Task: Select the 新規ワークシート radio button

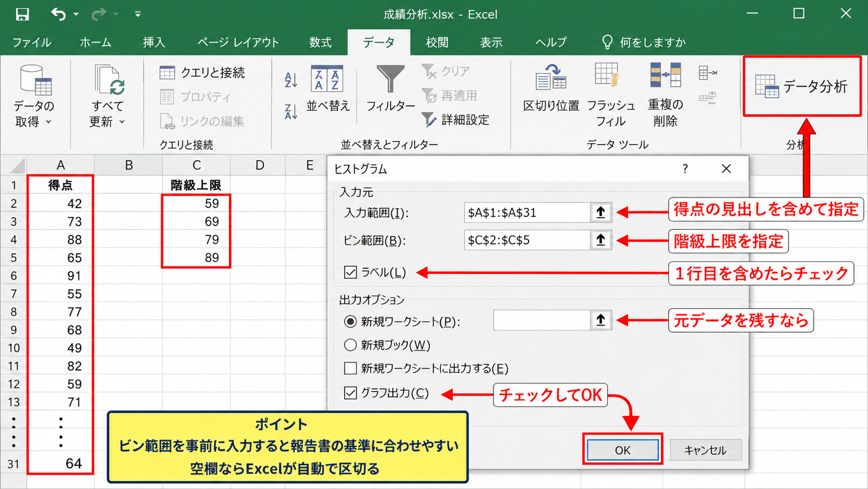Action: coord(350,321)
